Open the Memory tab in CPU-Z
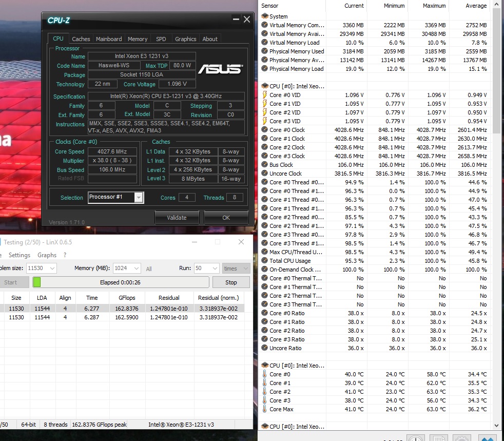Image resolution: width=504 pixels, height=441 pixels. (x=138, y=39)
